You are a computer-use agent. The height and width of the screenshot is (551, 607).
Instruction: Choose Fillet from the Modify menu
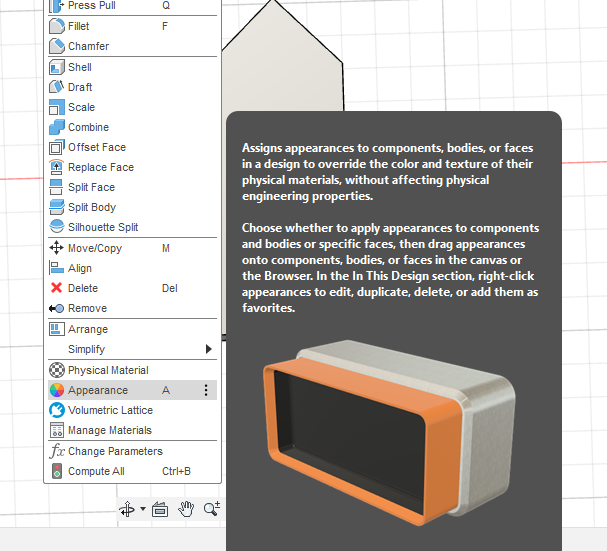point(132,26)
